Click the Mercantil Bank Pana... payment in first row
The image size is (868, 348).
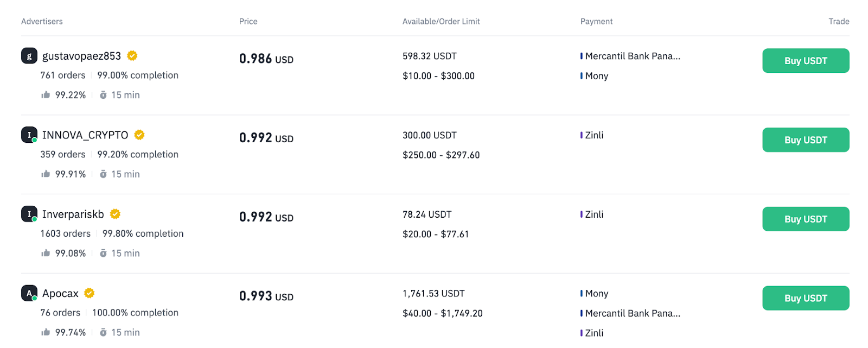tap(632, 56)
